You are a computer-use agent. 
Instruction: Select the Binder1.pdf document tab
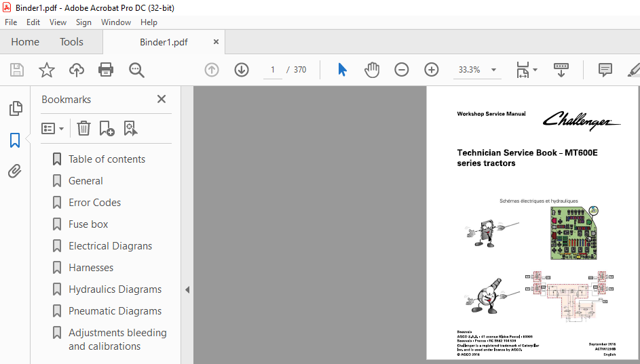(x=164, y=42)
